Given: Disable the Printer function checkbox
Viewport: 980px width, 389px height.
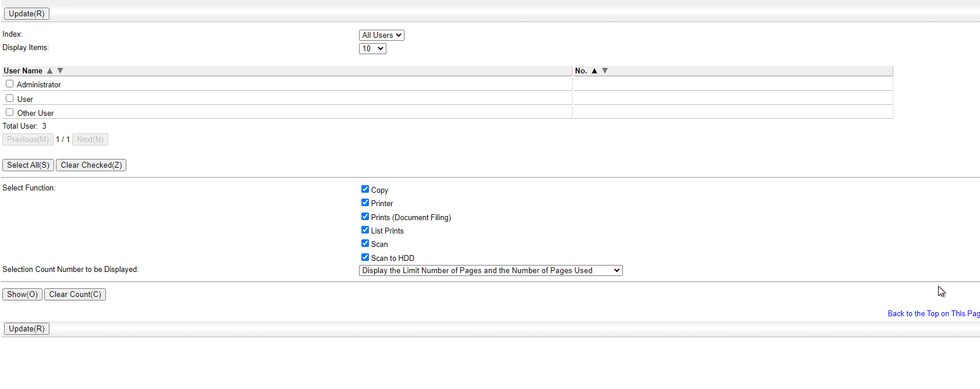Looking at the screenshot, I should pyautogui.click(x=365, y=203).
